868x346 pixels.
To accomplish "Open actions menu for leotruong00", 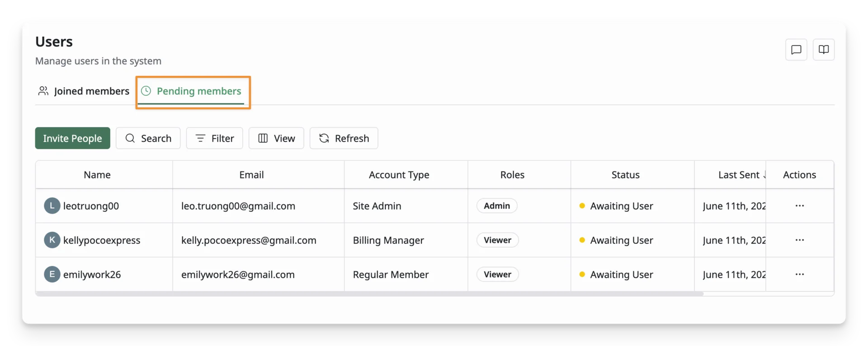I will coord(800,206).
